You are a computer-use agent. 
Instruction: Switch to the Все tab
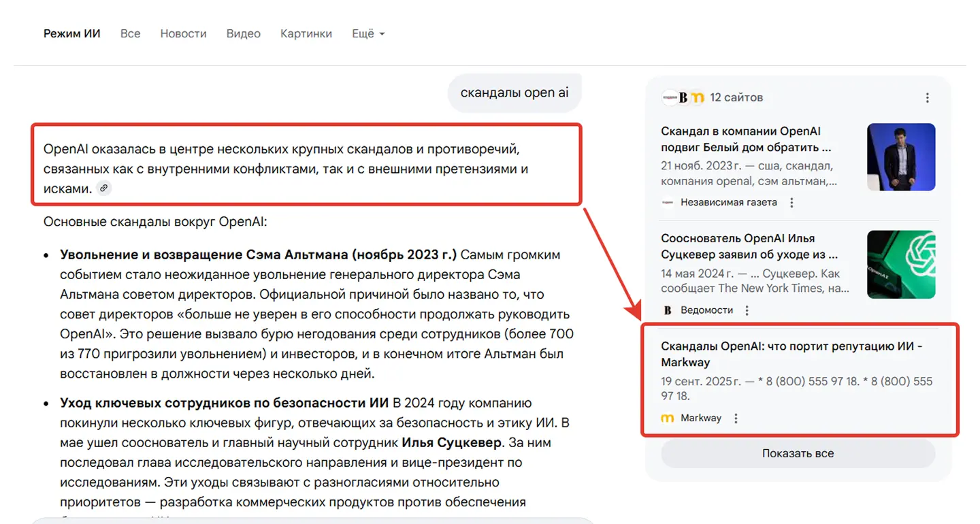(130, 33)
